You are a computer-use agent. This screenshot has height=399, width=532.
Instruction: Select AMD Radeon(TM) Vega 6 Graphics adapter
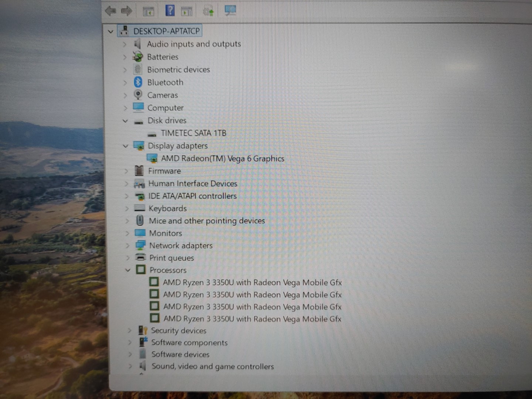(x=222, y=158)
